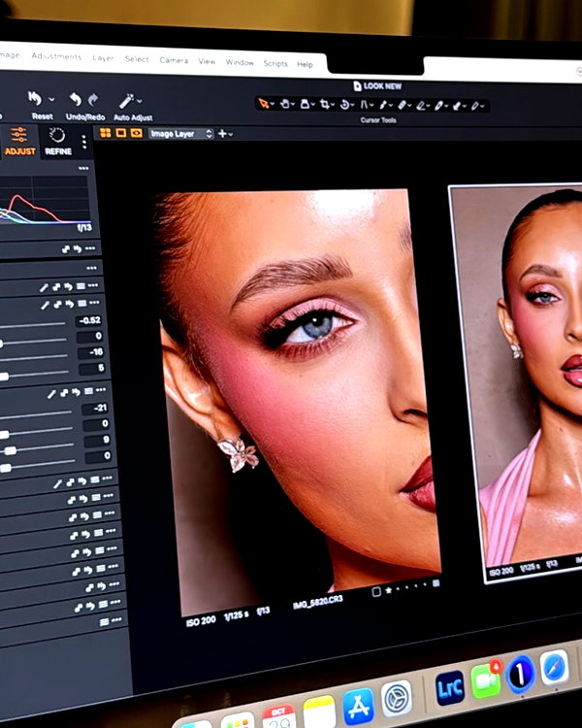Add a new layer with plus icon
582x728 pixels.
[222, 134]
